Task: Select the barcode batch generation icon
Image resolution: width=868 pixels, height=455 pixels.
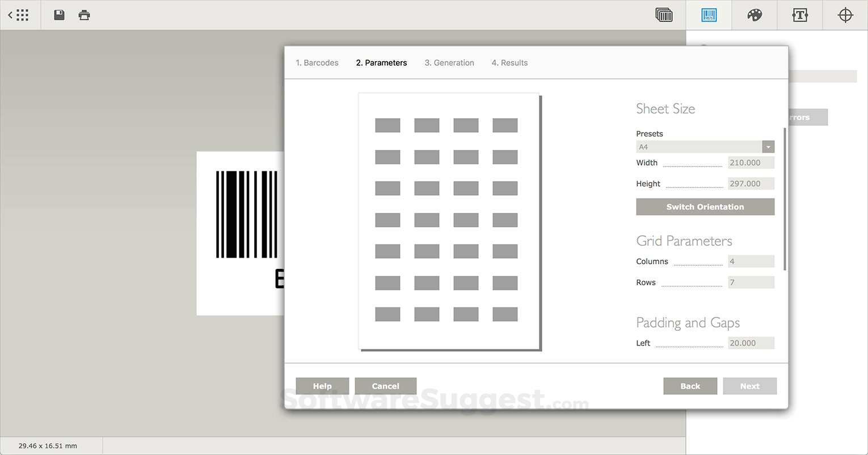Action: pos(664,15)
